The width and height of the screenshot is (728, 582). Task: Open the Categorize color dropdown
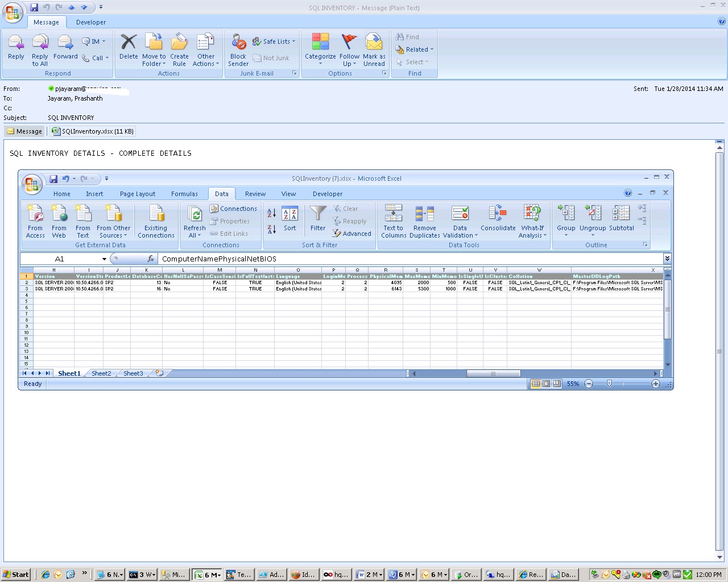320,49
